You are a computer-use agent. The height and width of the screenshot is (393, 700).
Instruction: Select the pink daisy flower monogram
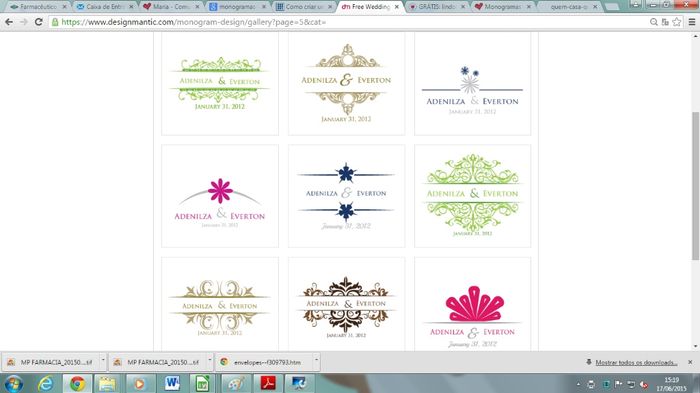[220, 196]
